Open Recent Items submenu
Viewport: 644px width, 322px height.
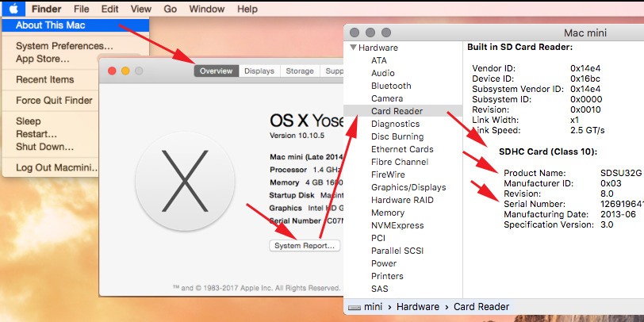point(44,79)
